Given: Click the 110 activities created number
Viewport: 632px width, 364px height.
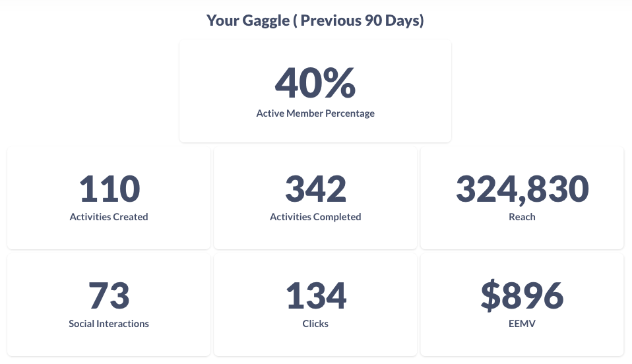Looking at the screenshot, I should [110, 189].
